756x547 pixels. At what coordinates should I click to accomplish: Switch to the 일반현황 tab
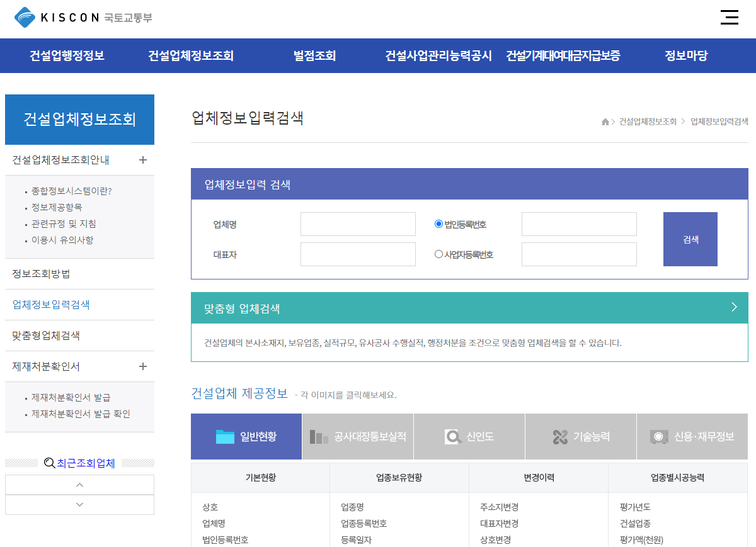246,436
